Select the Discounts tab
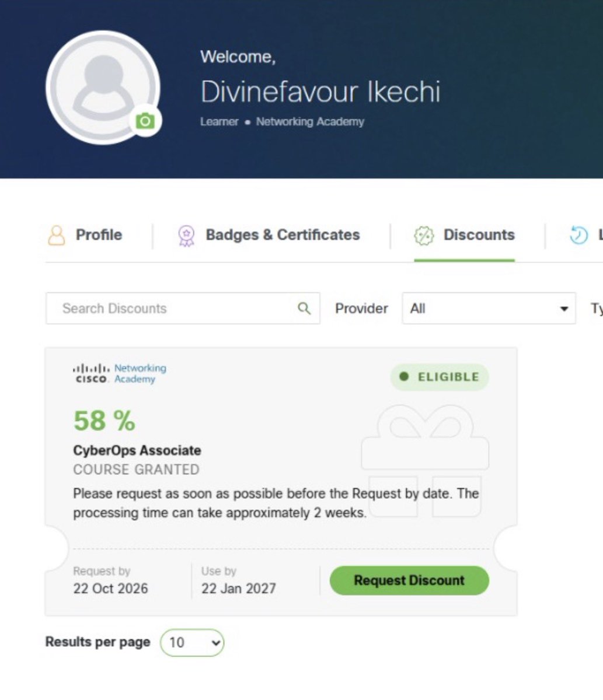 (x=465, y=235)
